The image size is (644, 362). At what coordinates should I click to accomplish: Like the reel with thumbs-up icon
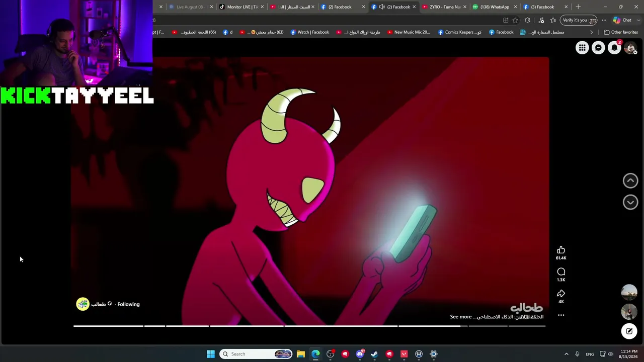tap(561, 250)
